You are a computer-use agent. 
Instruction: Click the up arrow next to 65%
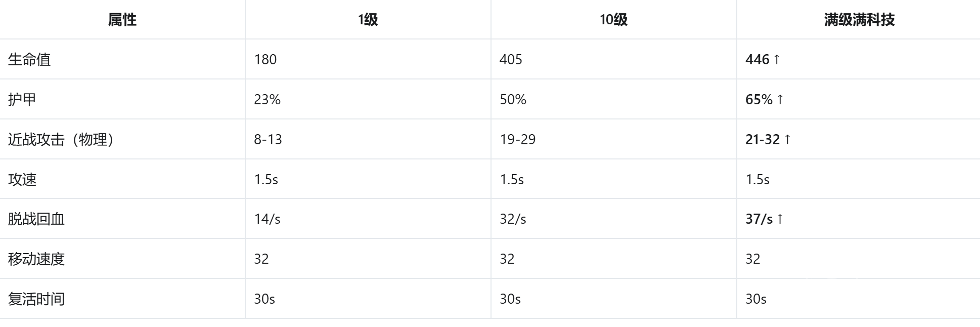(780, 100)
